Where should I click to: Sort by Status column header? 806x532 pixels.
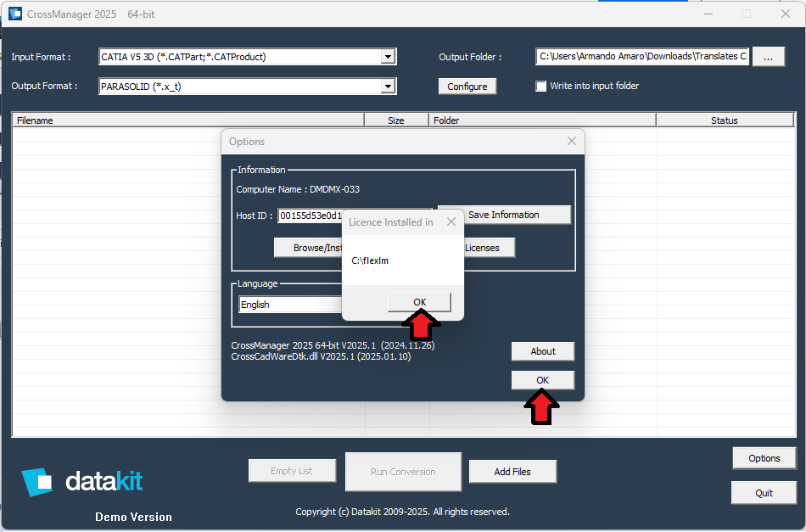(725, 120)
